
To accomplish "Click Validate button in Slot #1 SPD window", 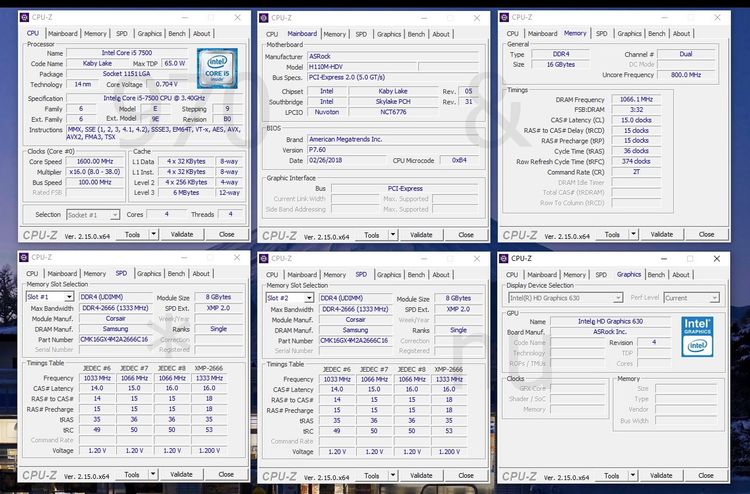I will click(181, 474).
